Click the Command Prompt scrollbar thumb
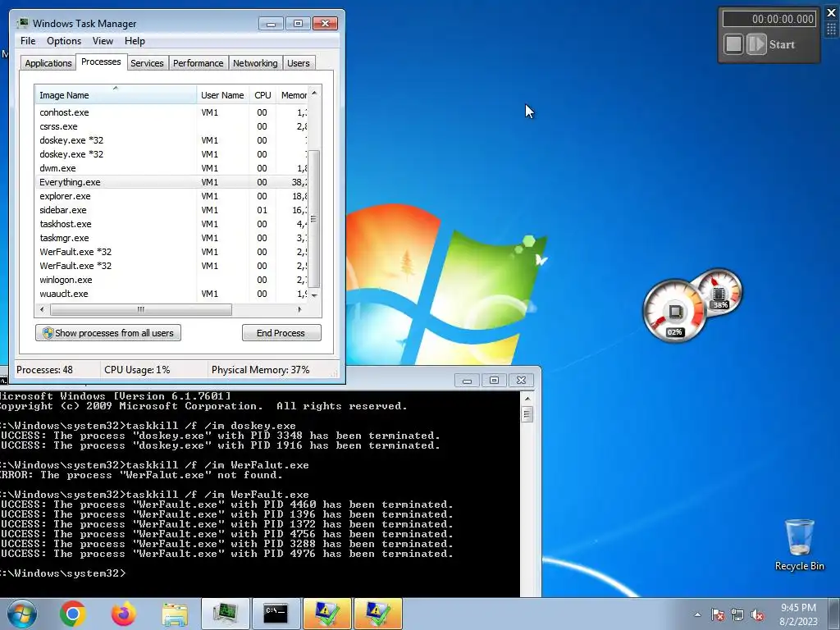 (x=527, y=414)
